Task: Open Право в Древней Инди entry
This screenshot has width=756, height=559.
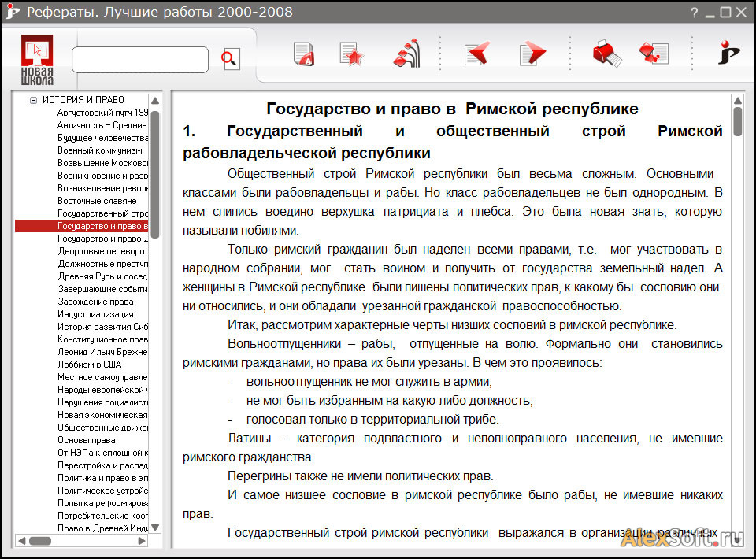Action: tap(102, 528)
